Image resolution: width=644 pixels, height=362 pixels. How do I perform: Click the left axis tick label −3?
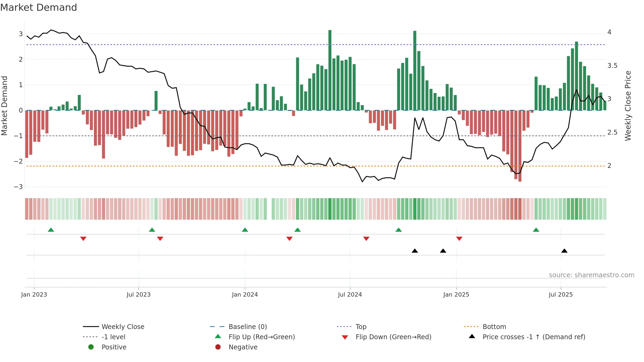(x=18, y=187)
